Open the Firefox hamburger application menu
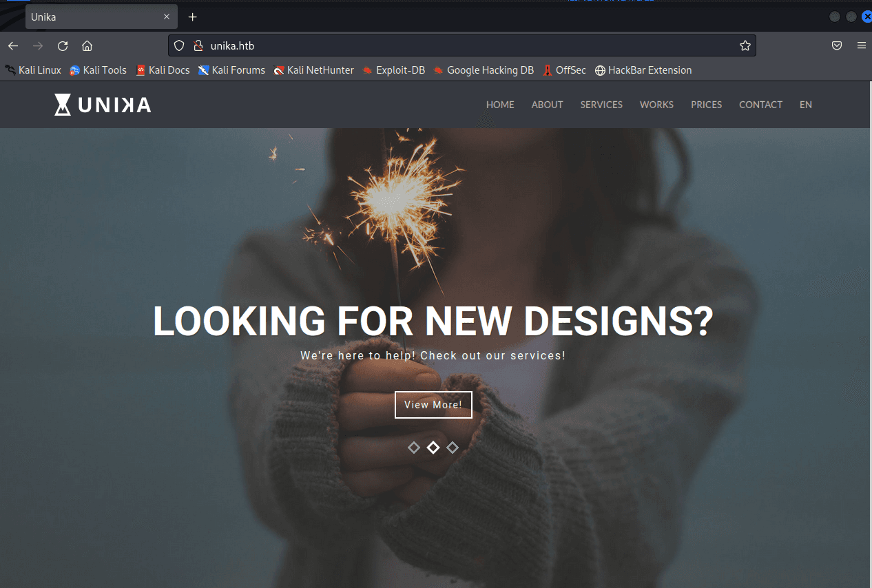 click(x=861, y=46)
